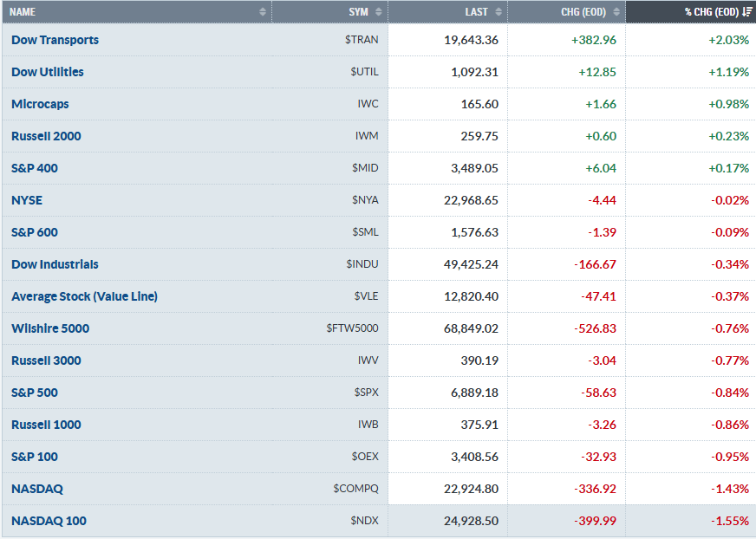Open the Russell 2000 entry

point(46,136)
